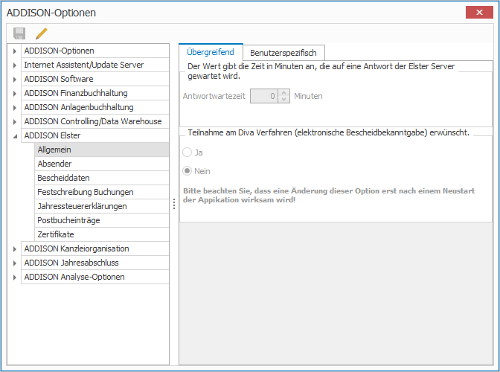Expand ADDISON Analyse-Optionen node arrow
500x372 pixels.
point(14,277)
